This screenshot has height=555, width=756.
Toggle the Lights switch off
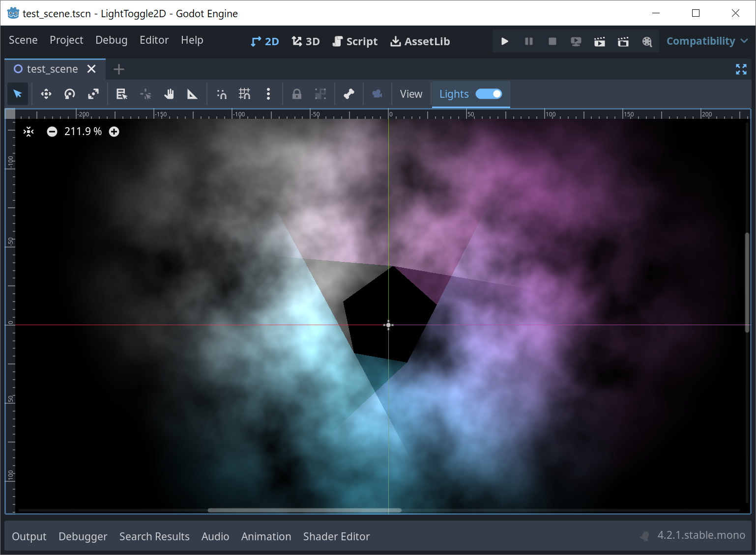tap(489, 94)
